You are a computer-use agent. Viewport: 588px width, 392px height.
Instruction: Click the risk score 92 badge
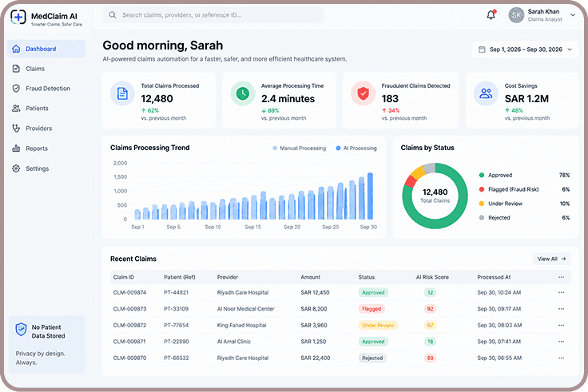[x=430, y=309]
